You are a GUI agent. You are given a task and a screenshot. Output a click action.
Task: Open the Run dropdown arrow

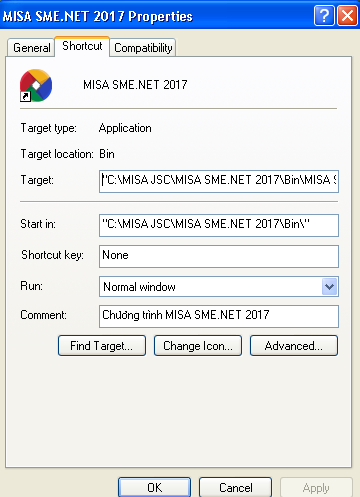tap(330, 287)
